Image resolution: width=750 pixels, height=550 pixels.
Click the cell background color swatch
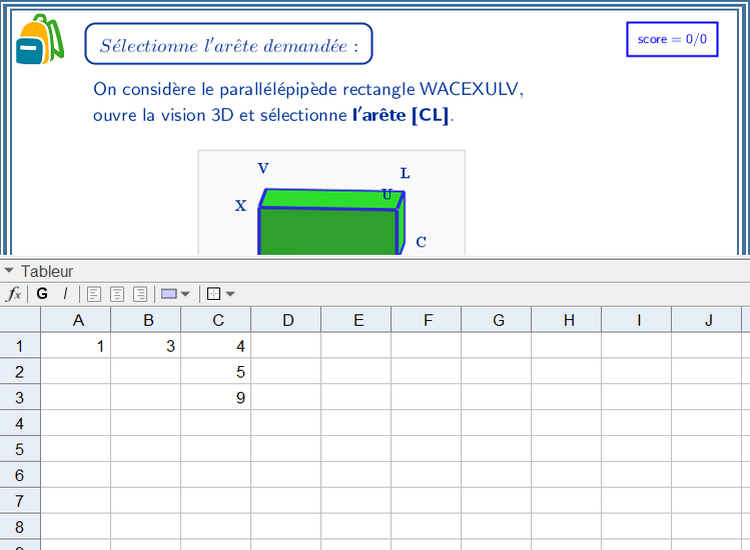pos(169,294)
